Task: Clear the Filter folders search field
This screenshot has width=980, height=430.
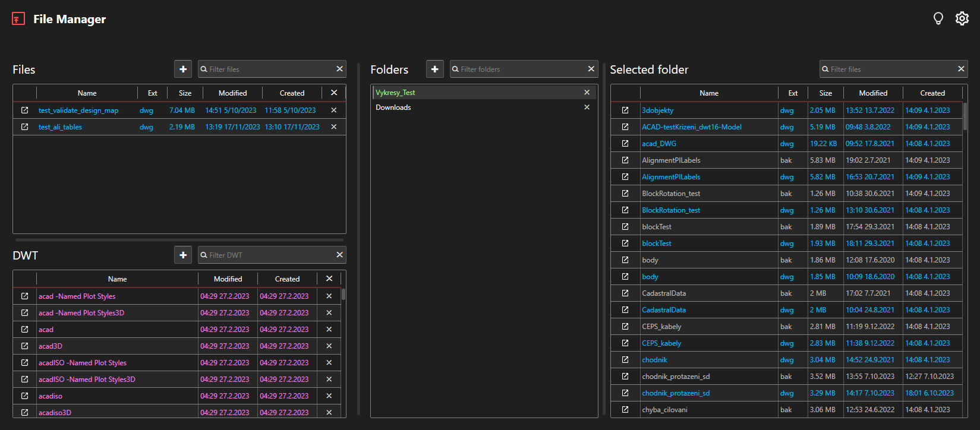Action: coord(591,69)
